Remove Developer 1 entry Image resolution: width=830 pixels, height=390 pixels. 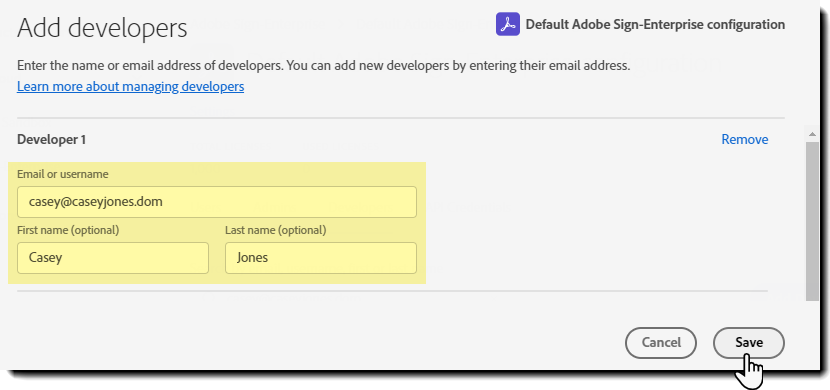745,139
